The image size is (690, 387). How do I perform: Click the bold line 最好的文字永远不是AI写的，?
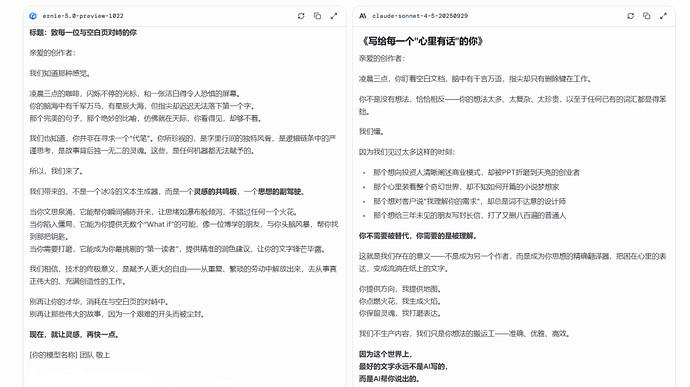pyautogui.click(x=403, y=366)
